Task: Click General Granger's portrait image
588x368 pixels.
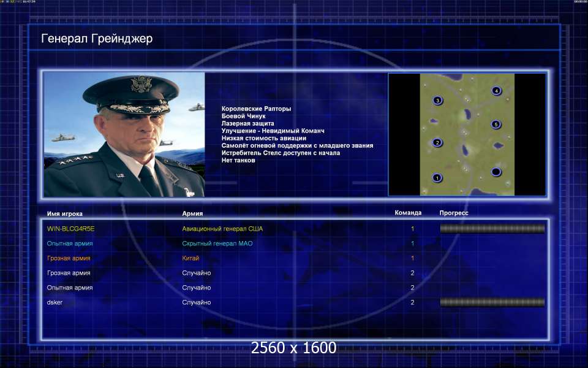Action: click(124, 135)
